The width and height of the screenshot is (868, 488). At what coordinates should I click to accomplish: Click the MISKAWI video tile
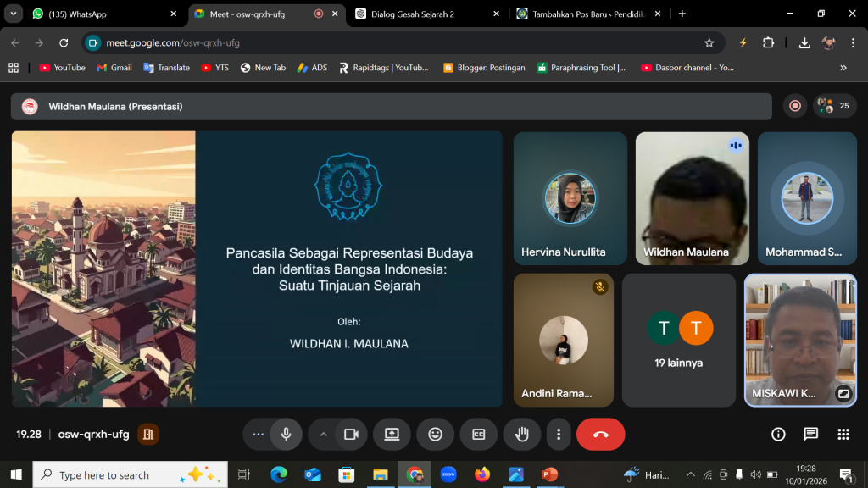(x=800, y=339)
